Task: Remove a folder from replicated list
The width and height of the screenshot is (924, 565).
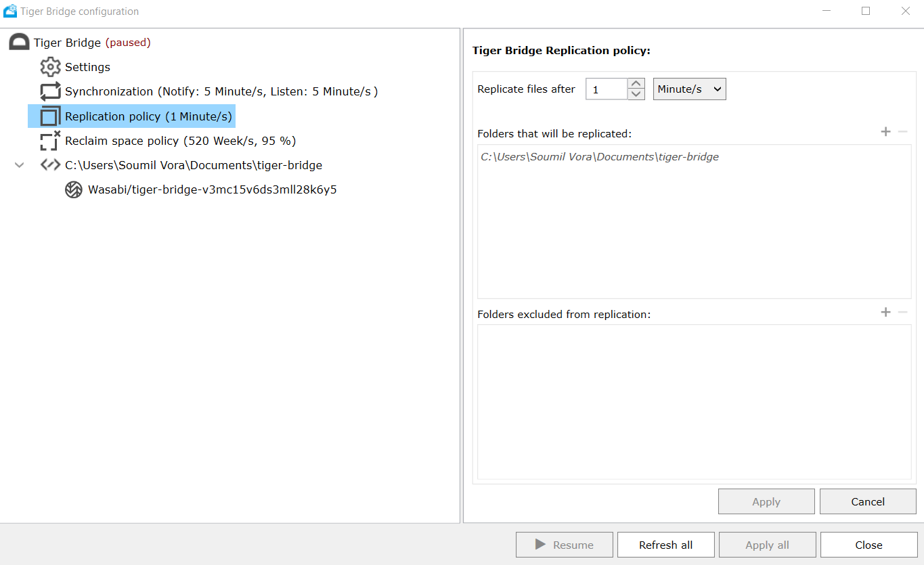Action: [x=902, y=131]
